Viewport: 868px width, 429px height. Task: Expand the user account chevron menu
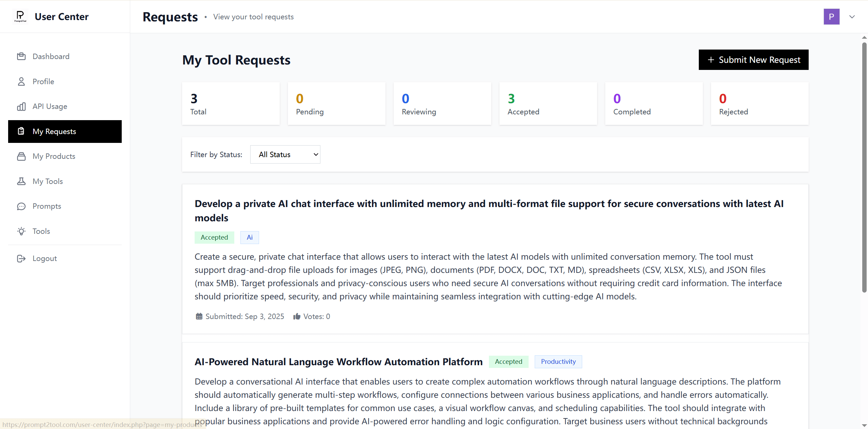[852, 17]
